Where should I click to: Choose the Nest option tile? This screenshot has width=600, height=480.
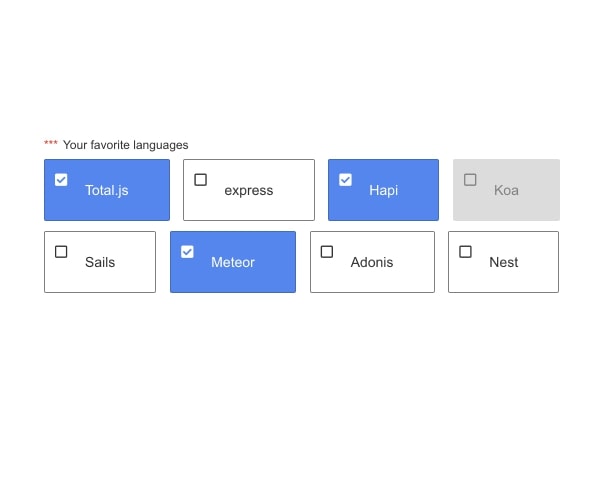504,262
